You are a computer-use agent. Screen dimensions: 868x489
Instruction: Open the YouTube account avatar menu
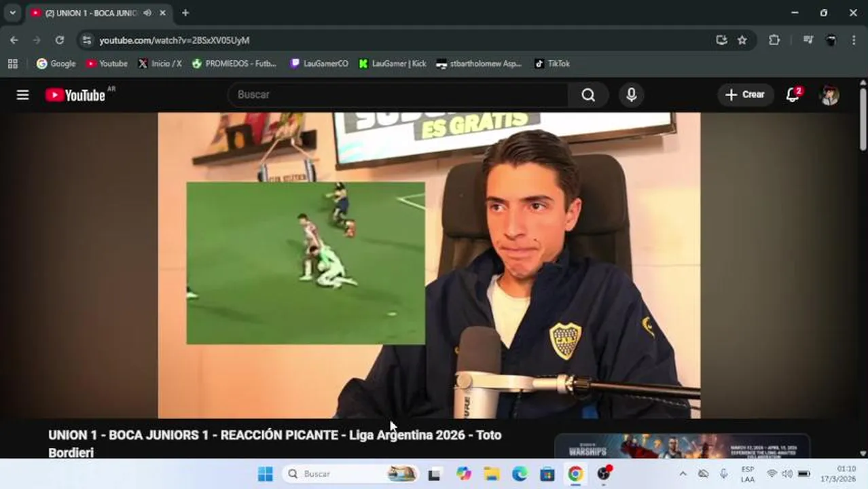tap(829, 95)
